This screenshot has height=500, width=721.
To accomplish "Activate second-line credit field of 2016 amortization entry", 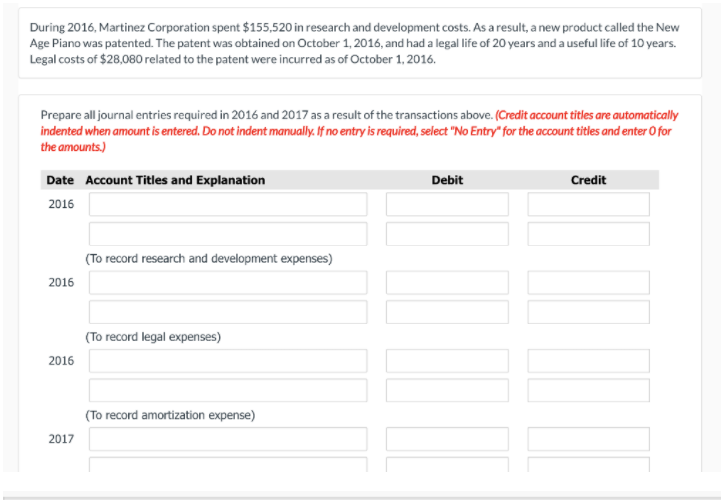I will tap(589, 390).
